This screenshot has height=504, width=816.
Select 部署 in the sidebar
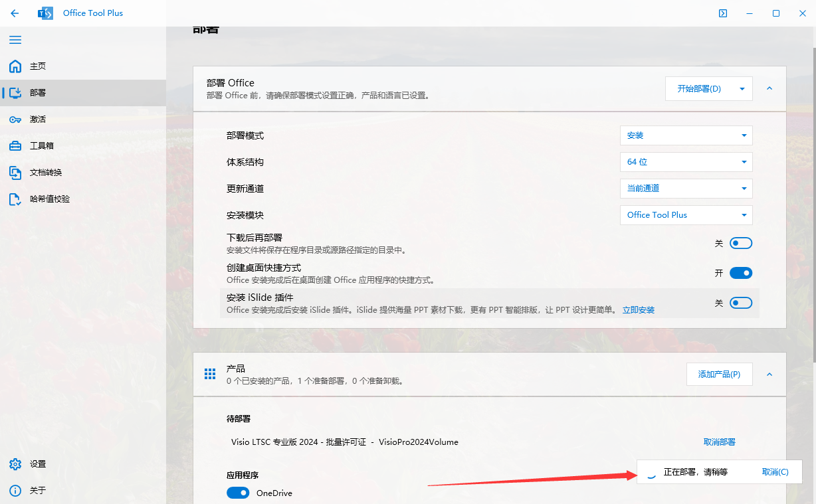click(83, 93)
